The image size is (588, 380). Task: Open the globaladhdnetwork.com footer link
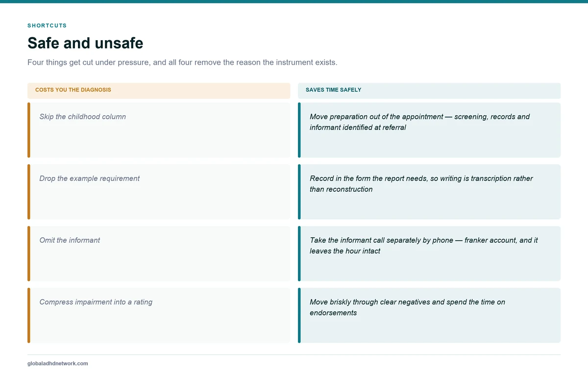(x=58, y=363)
